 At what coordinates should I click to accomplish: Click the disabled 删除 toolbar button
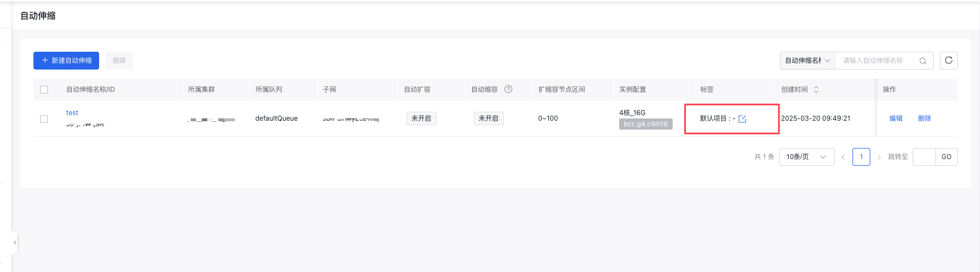pyautogui.click(x=119, y=61)
